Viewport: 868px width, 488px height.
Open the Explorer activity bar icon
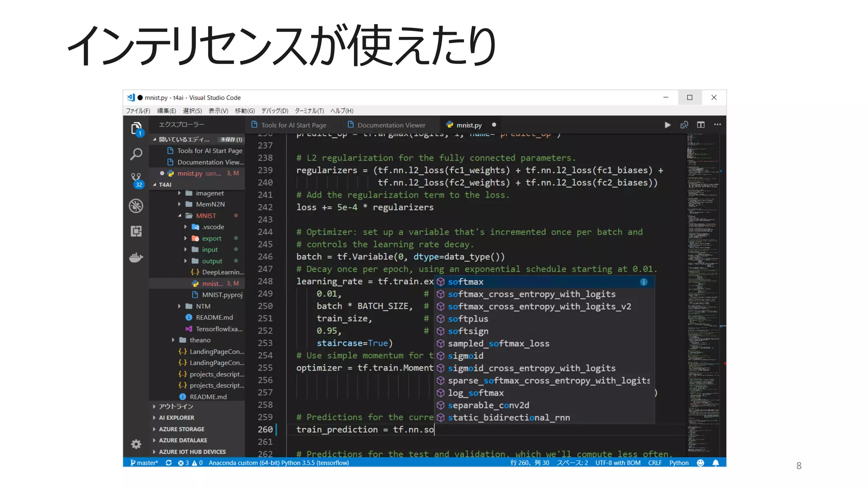pyautogui.click(x=136, y=128)
